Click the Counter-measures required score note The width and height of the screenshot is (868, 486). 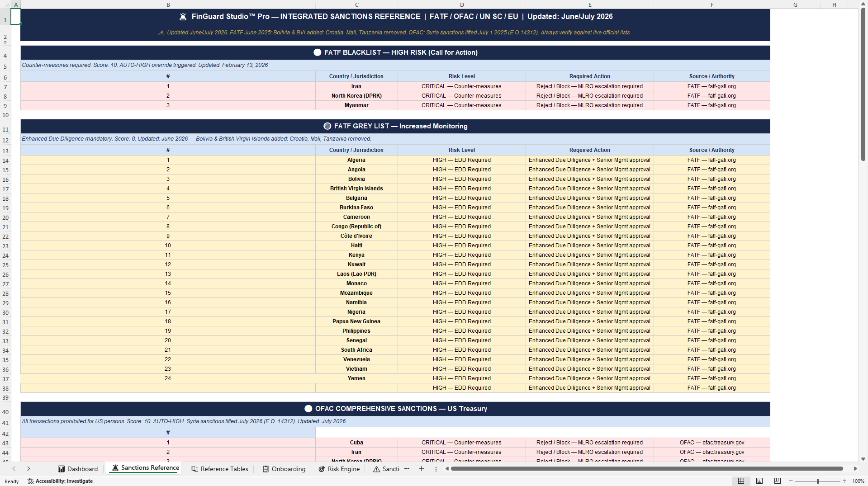click(x=395, y=65)
